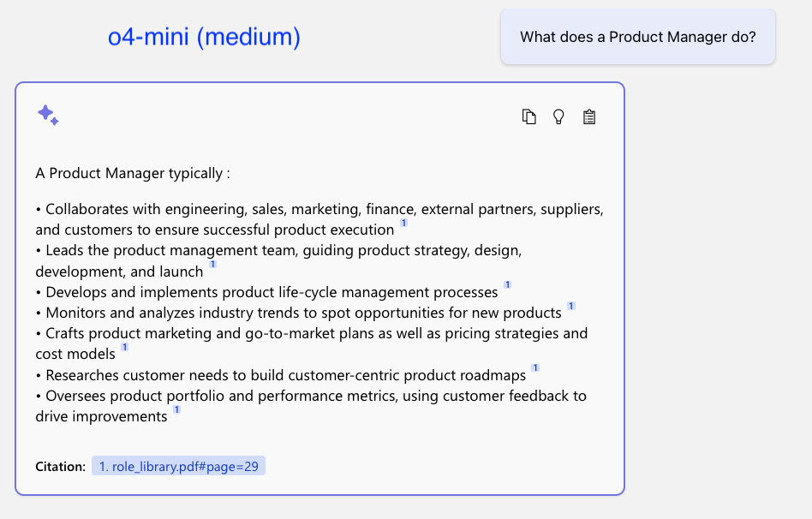
Task: Open the role_library.pdf#page=29 citation
Action: click(179, 466)
